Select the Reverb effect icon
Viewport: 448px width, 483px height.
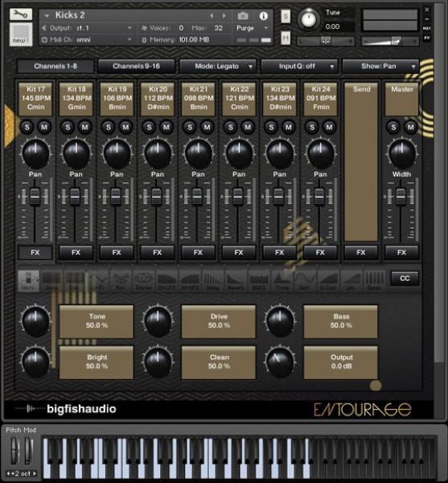point(236,280)
